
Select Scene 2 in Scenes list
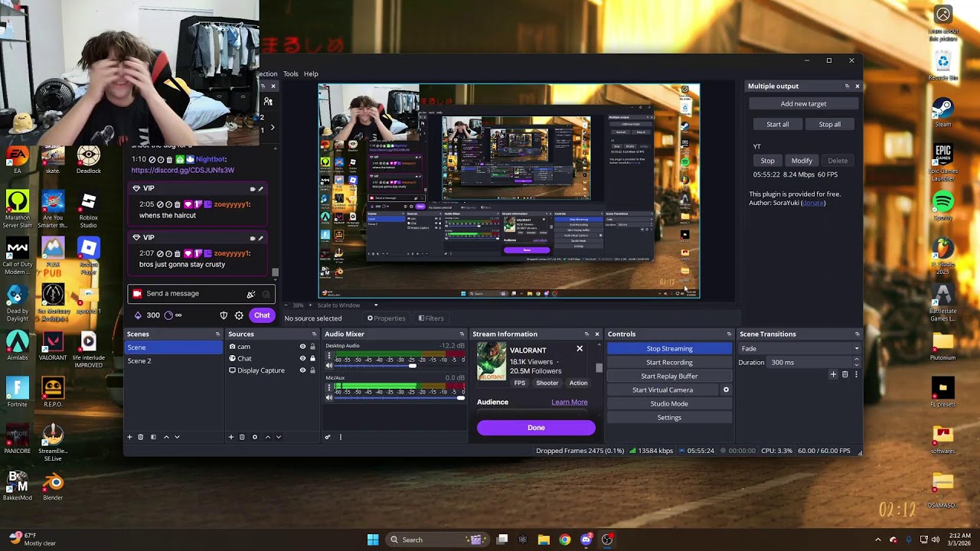click(174, 361)
